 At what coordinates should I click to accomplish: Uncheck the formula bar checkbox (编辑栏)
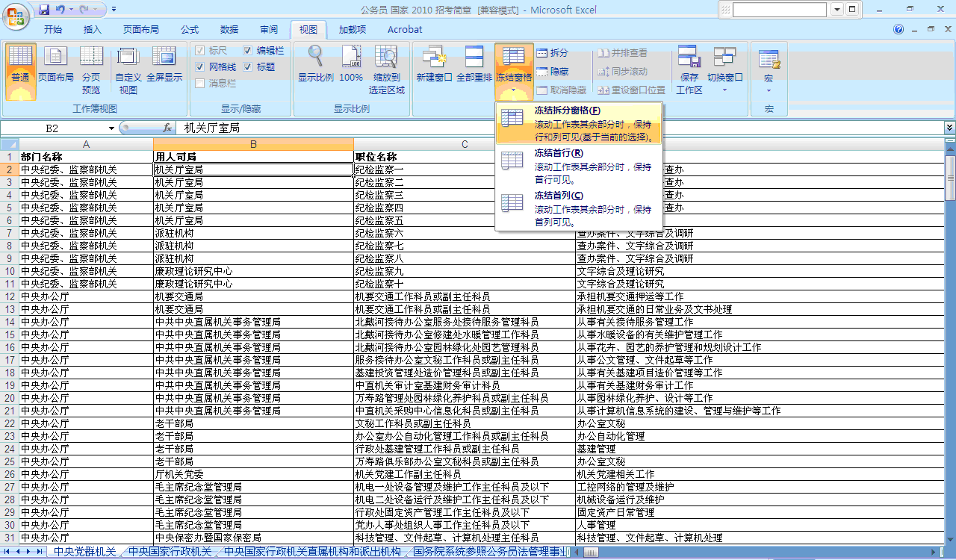248,51
